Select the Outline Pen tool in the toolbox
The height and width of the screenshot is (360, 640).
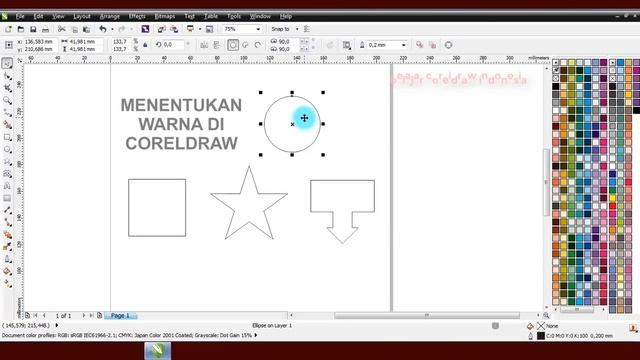click(7, 259)
